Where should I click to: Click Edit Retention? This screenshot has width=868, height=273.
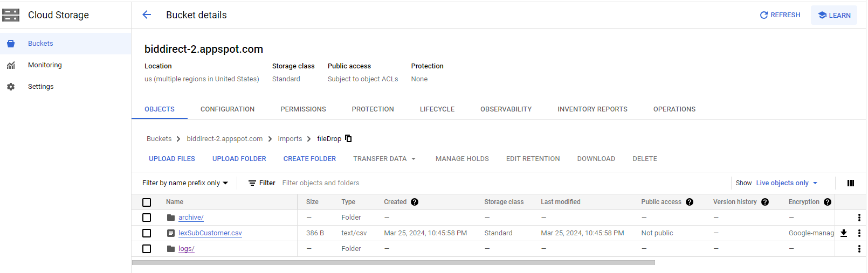(x=533, y=159)
